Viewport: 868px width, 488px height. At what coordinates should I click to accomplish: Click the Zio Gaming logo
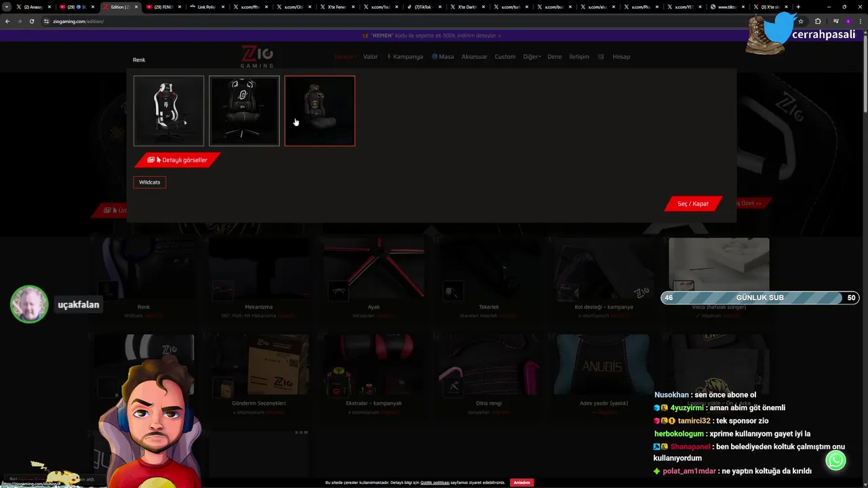pos(257,56)
